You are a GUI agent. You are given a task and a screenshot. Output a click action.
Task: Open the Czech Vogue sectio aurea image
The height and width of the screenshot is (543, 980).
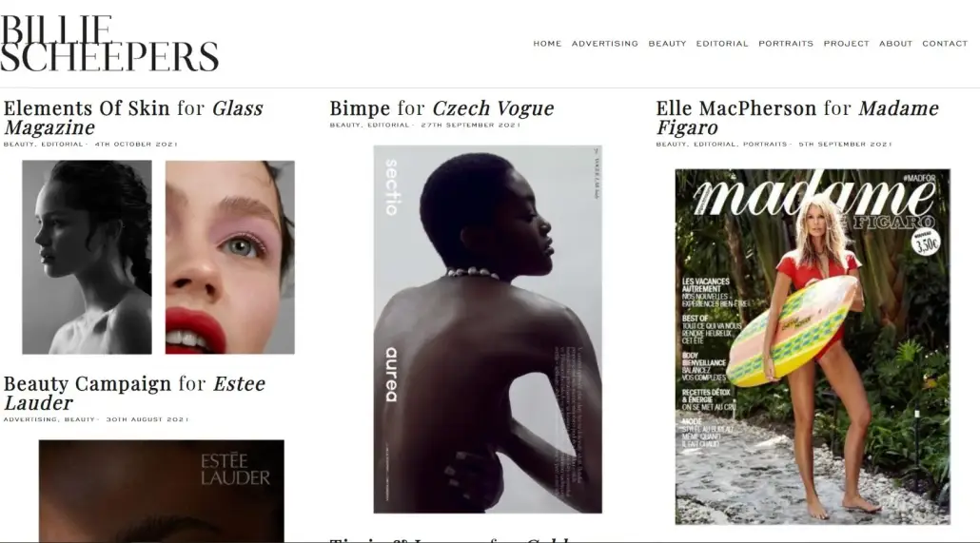coord(487,329)
